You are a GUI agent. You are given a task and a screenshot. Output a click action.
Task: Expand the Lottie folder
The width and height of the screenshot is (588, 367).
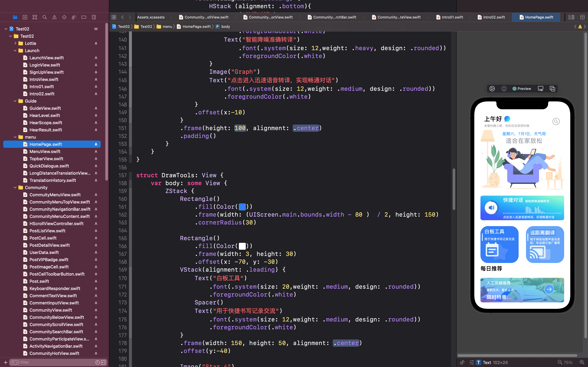15,43
